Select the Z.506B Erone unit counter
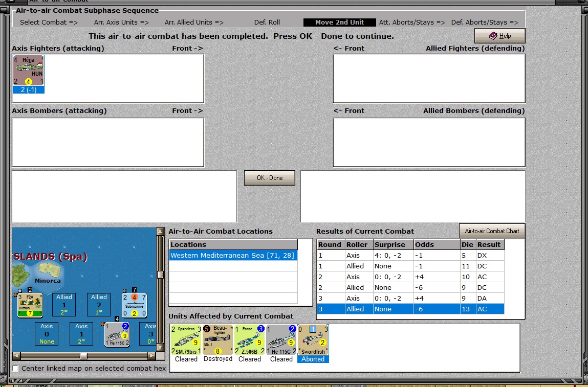 click(x=250, y=340)
